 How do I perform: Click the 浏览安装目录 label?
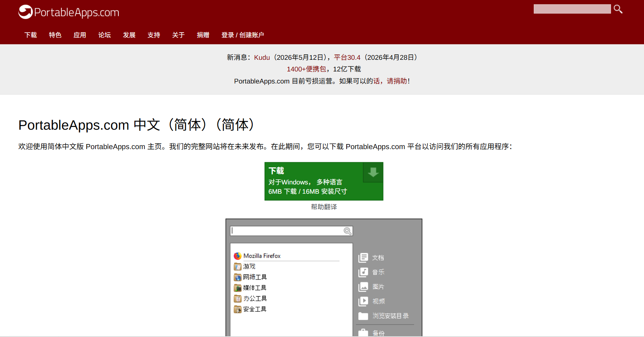click(x=391, y=316)
